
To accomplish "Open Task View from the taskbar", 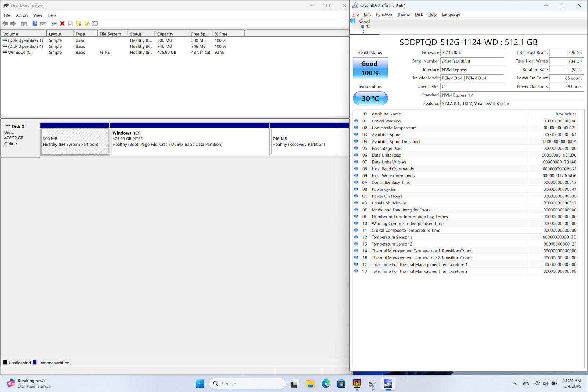I will 294,384.
